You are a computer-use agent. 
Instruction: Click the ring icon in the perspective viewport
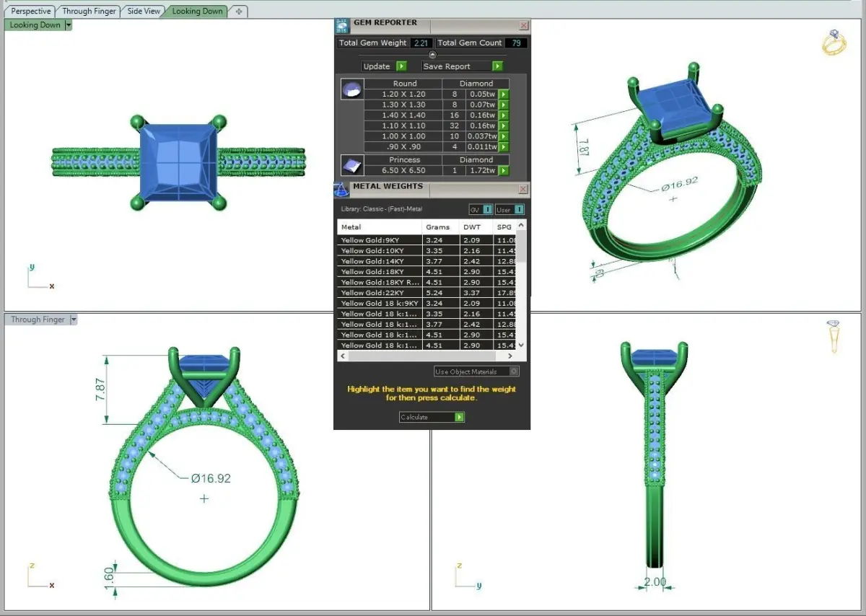point(834,43)
